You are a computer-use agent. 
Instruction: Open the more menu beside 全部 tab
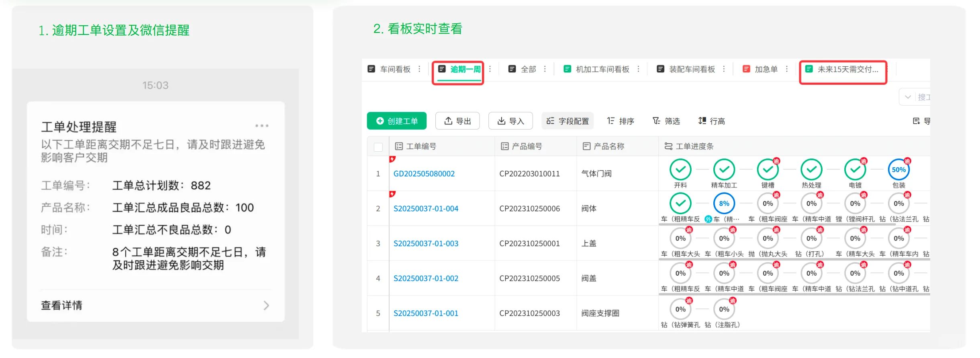tap(545, 69)
